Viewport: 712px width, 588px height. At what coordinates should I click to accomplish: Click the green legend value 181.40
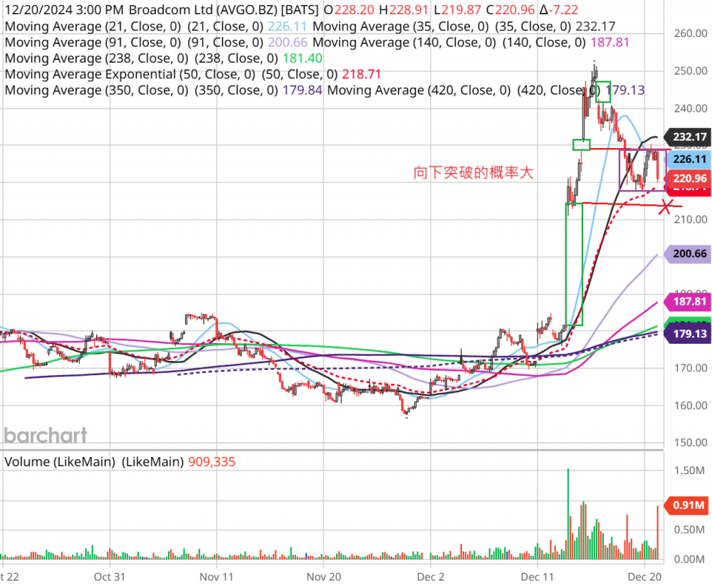point(303,58)
